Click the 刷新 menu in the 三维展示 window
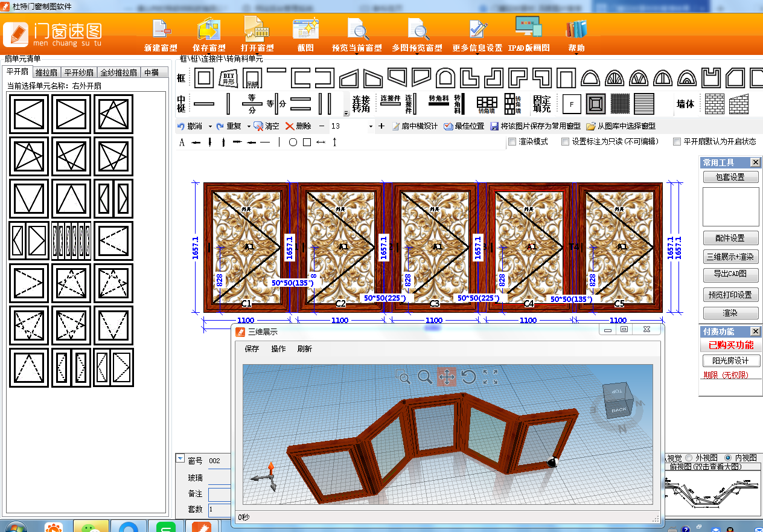763x532 pixels. pos(305,349)
